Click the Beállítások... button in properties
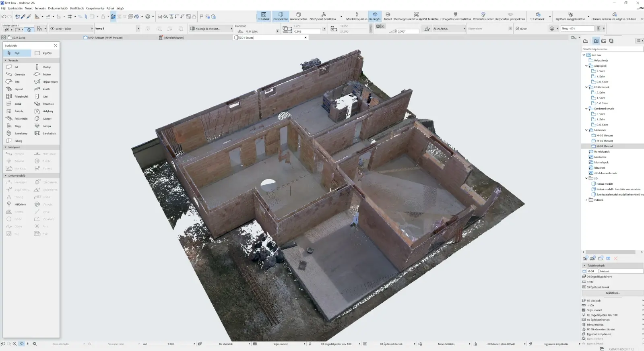The width and height of the screenshot is (644, 351). click(612, 293)
